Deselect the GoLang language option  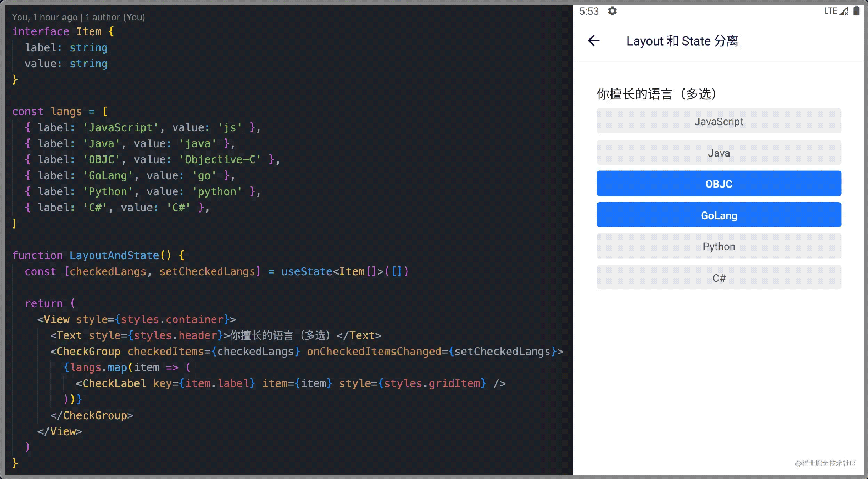click(719, 215)
